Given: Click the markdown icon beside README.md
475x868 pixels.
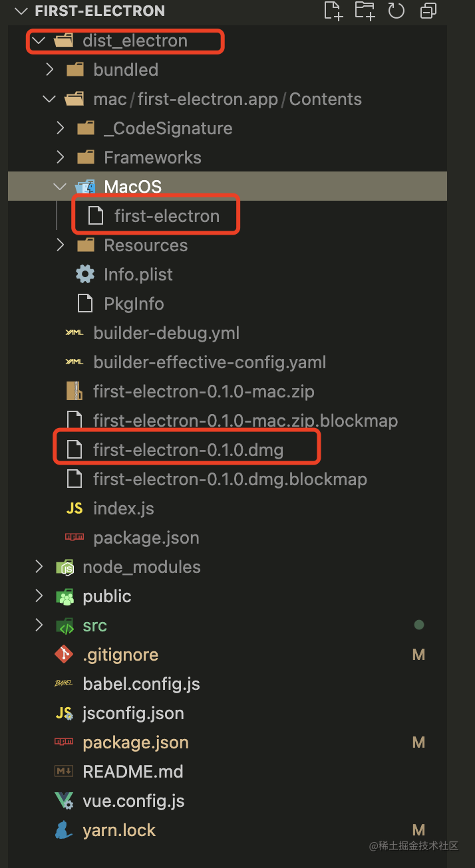Looking at the screenshot, I should click(64, 771).
